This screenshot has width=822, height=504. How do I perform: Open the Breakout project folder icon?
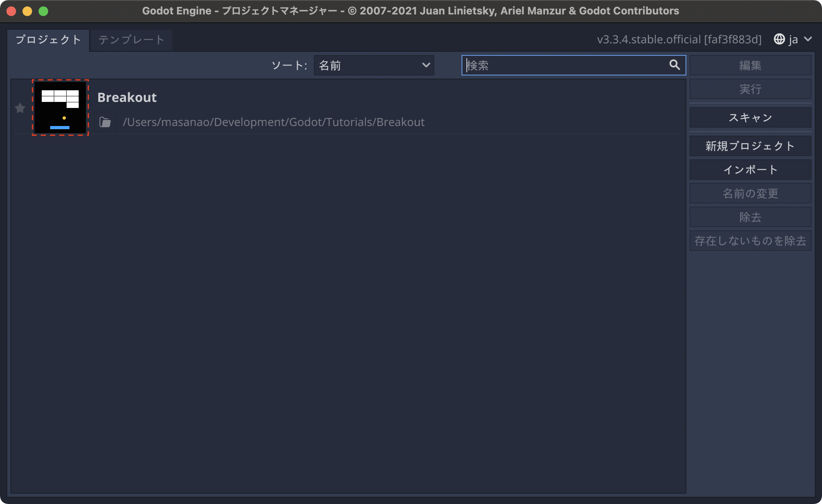[x=105, y=122]
